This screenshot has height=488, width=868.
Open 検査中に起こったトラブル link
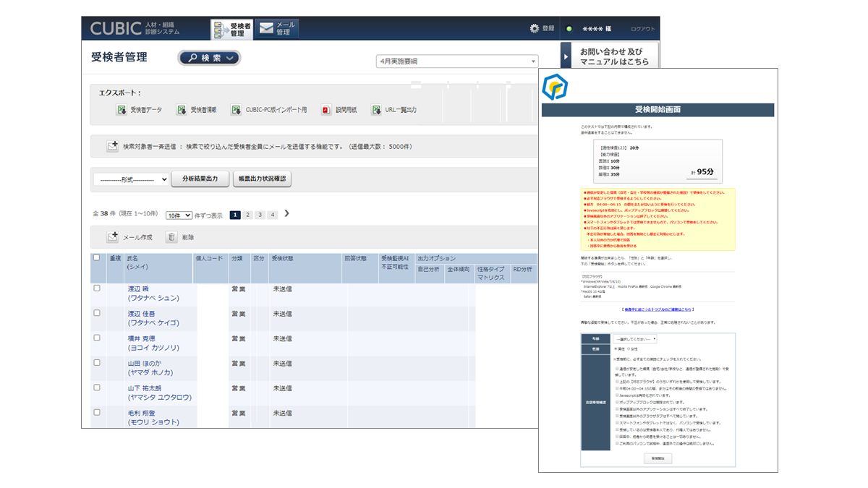[658, 309]
